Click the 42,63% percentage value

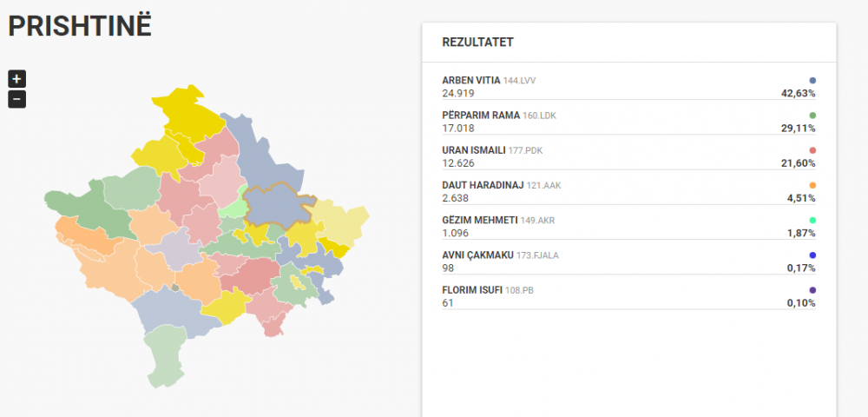click(x=798, y=93)
